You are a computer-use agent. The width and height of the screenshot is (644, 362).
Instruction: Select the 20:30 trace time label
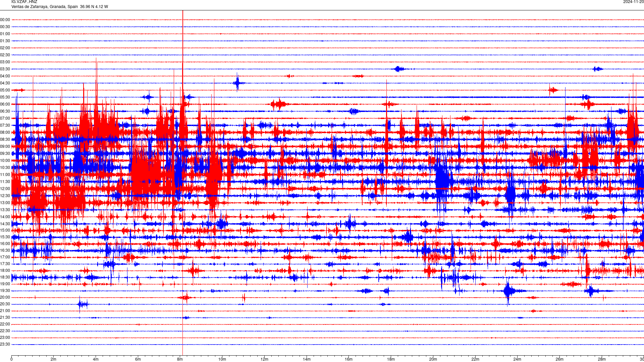[5, 304]
